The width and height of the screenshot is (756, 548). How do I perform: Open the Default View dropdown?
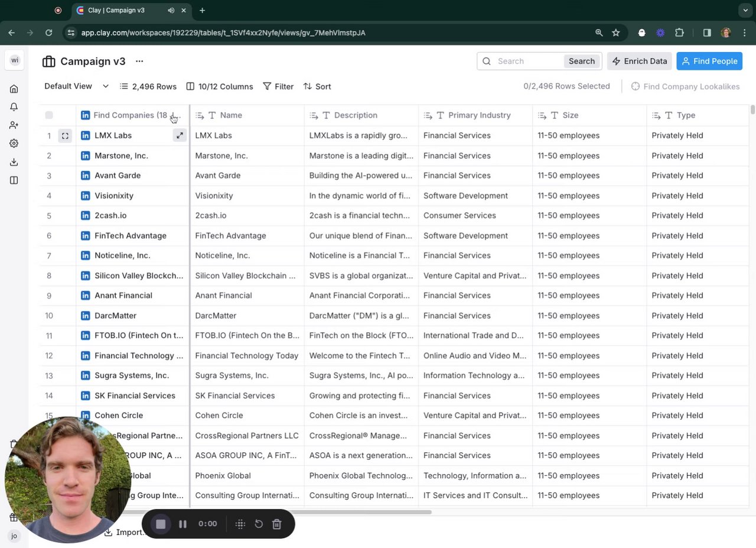tap(77, 86)
